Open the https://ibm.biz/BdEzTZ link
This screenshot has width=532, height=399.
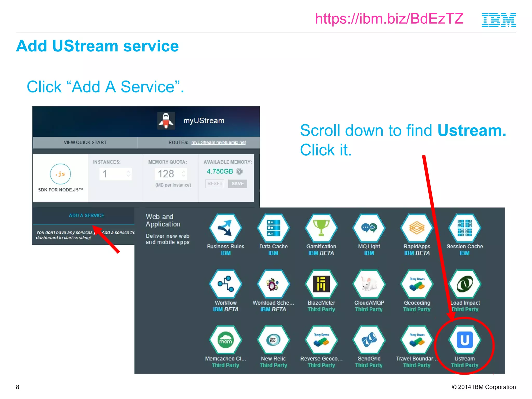coord(389,19)
